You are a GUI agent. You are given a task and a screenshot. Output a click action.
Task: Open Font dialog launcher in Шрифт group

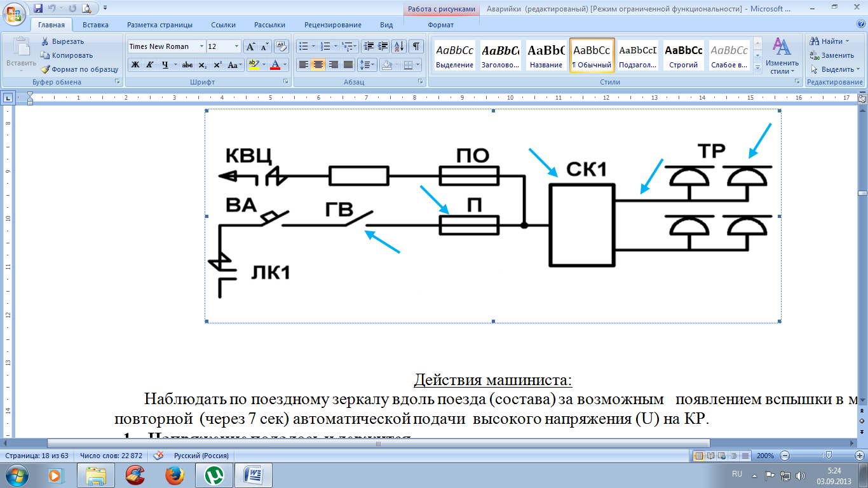pos(286,82)
